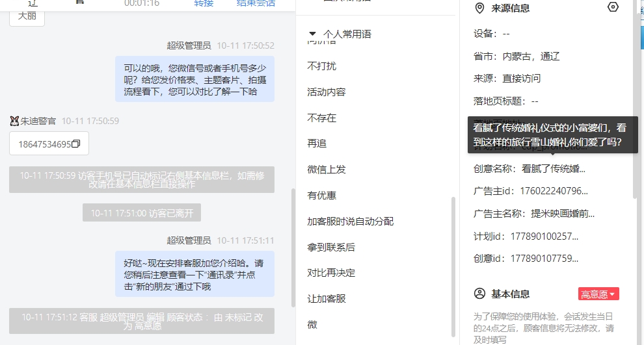Click the location pin icon beside 来源信息

(x=479, y=8)
